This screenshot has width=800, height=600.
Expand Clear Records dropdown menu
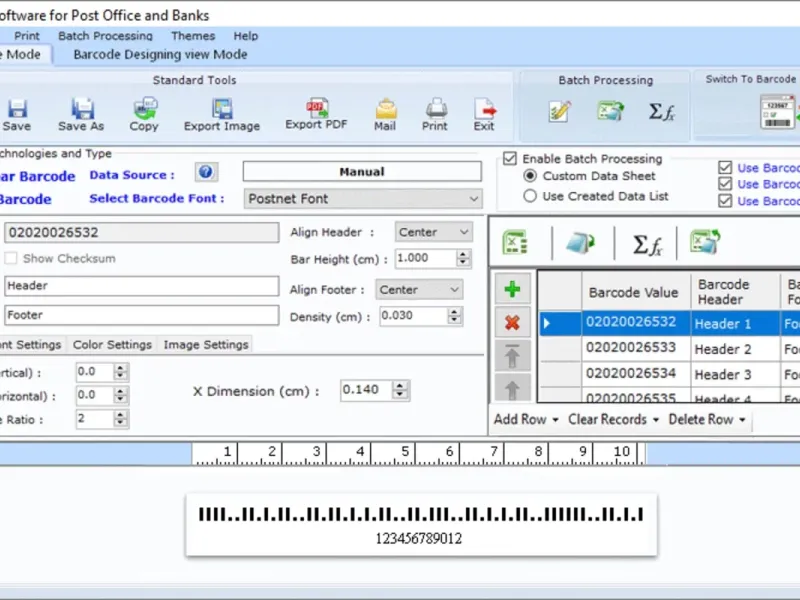pos(656,420)
